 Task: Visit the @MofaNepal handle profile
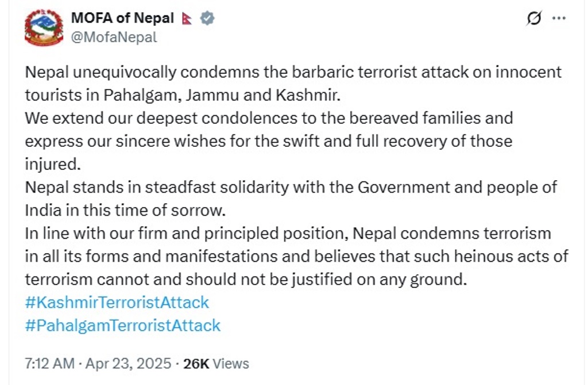coord(114,37)
